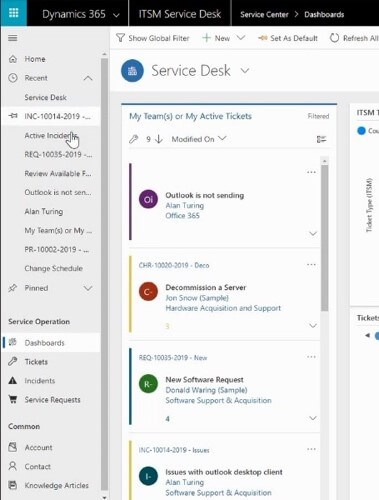Click the sidebar vertical scrollbar
This screenshot has height=500, width=379.
pos(104,273)
